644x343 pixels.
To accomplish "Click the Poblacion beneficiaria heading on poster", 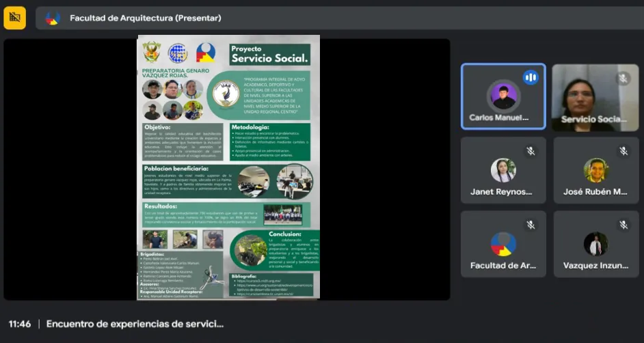I will pyautogui.click(x=176, y=168).
